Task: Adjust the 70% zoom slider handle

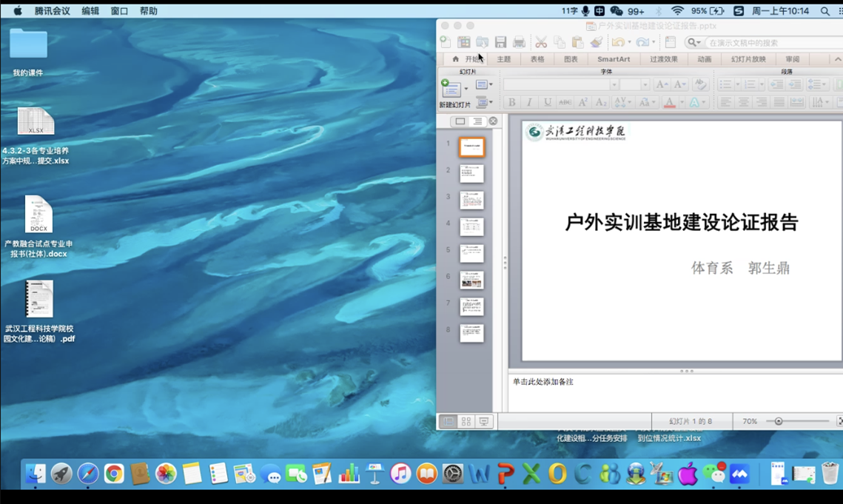Action: tap(779, 422)
